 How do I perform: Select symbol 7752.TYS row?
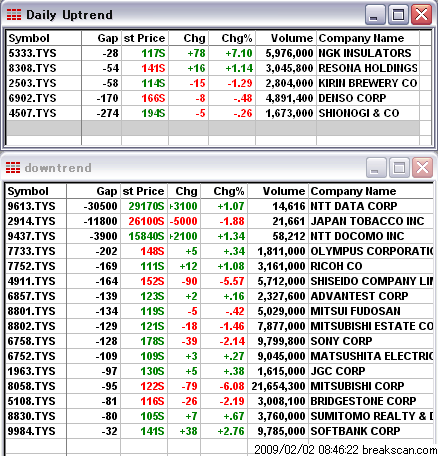[x=32, y=266]
